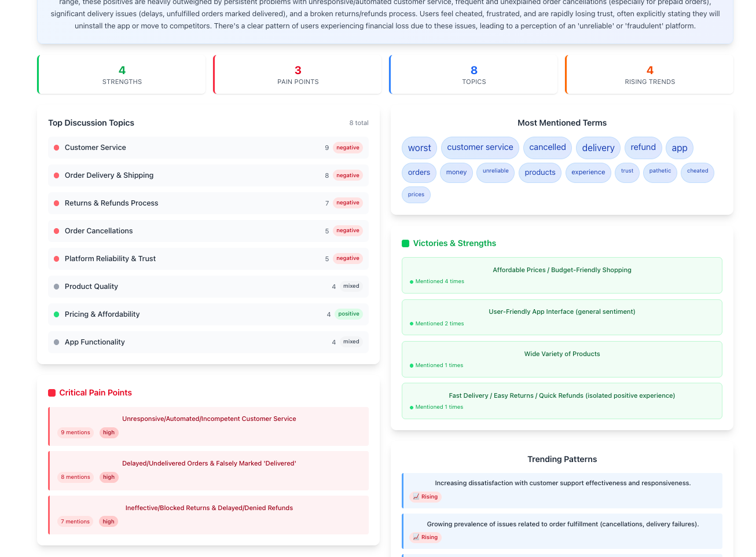Open the Affordable Prices strength card
This screenshot has height=557, width=756.
(562, 275)
